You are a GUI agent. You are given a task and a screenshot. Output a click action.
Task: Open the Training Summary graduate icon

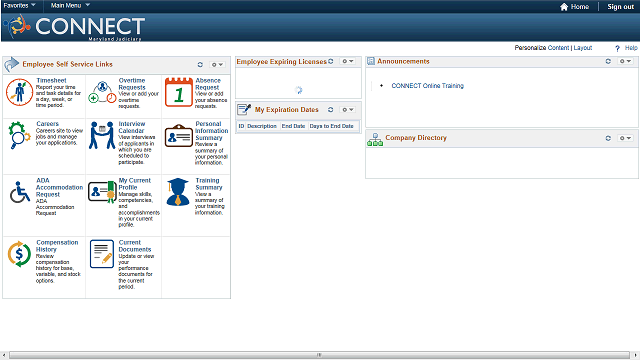pyautogui.click(x=178, y=192)
